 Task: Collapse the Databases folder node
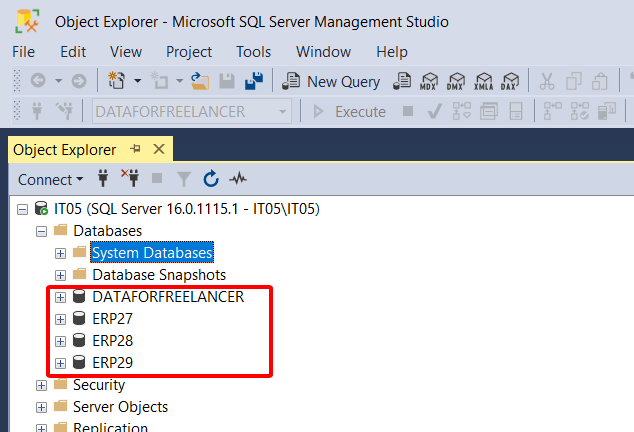[43, 231]
